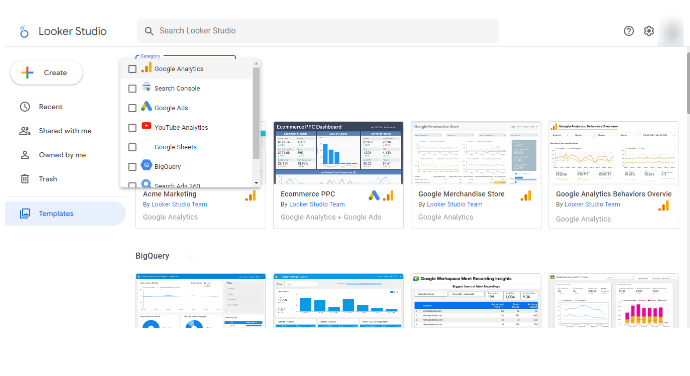Open the help question mark icon
Screen dimensions: 690x376
[628, 31]
